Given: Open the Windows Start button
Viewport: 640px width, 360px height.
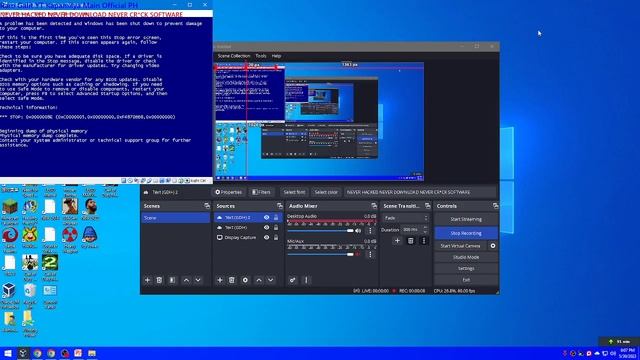Looking at the screenshot, I should click(8, 353).
